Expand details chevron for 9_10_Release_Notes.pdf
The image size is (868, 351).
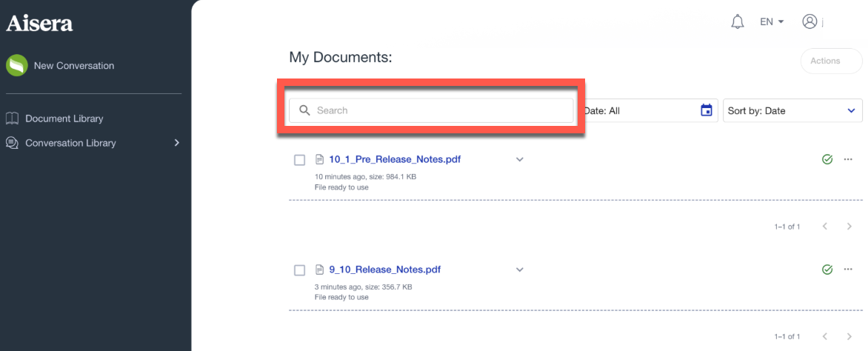click(520, 270)
